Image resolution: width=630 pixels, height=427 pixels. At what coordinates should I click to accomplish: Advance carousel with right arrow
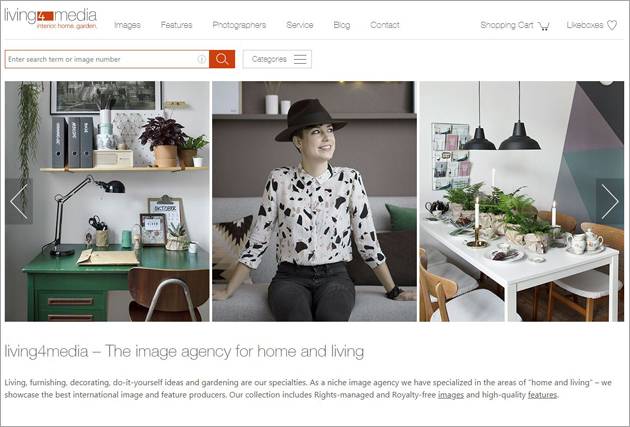tap(610, 201)
